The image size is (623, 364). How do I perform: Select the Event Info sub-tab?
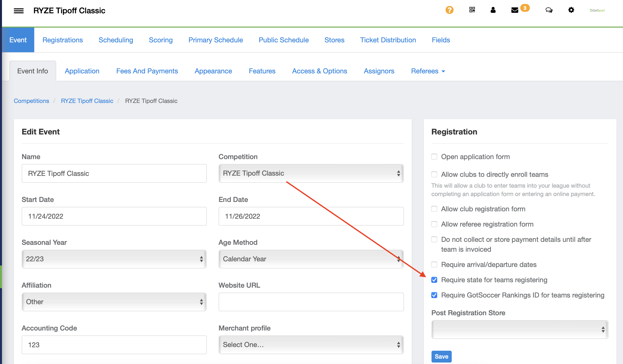33,71
